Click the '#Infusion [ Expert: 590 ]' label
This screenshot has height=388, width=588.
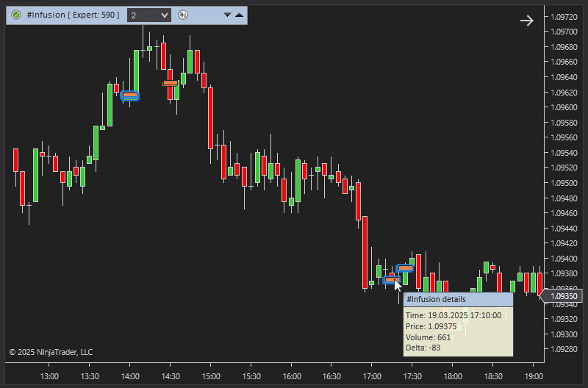click(72, 15)
